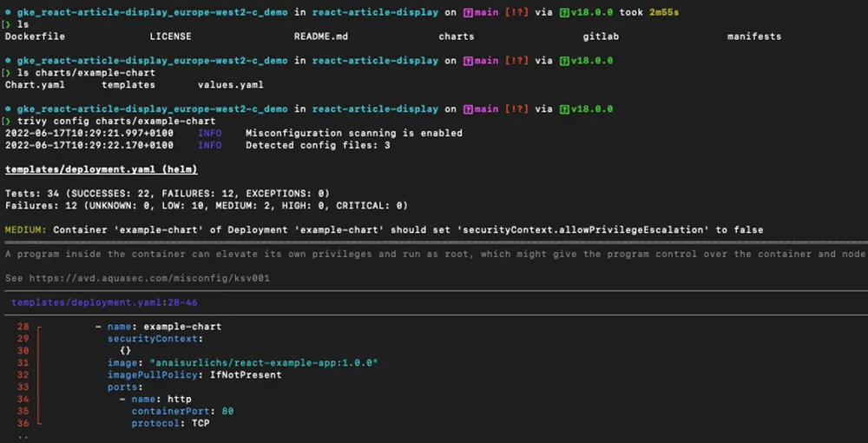
Task: Click the 'templates/deployment.yaml (helm)' heading
Action: (x=102, y=169)
